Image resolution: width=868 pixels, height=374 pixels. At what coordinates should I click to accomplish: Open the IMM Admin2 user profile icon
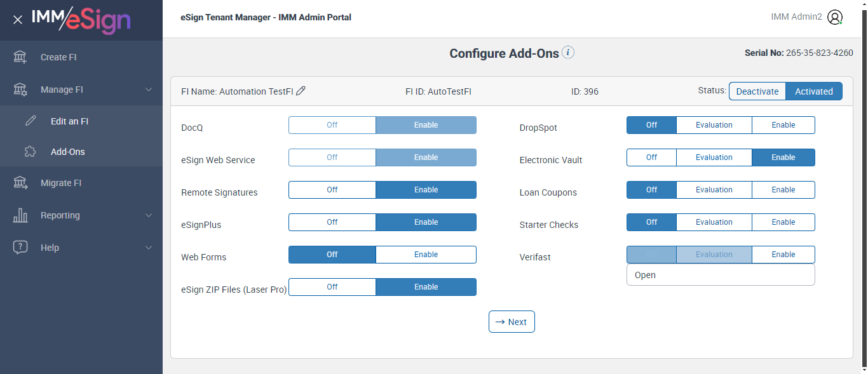835,17
